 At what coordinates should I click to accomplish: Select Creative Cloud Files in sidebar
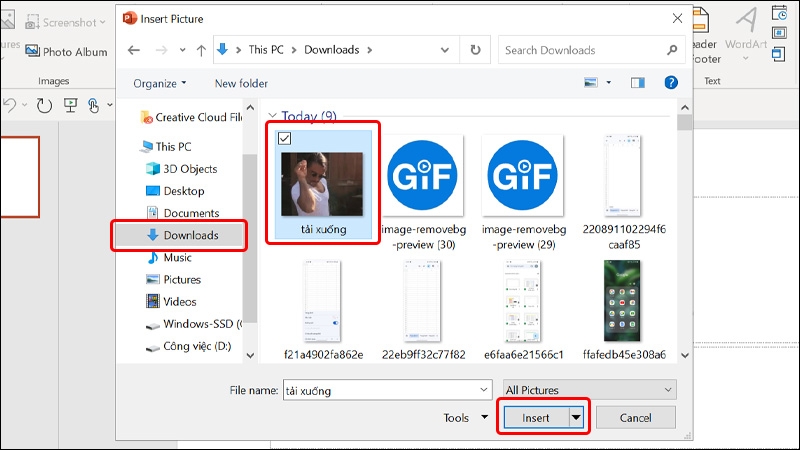pyautogui.click(x=191, y=117)
